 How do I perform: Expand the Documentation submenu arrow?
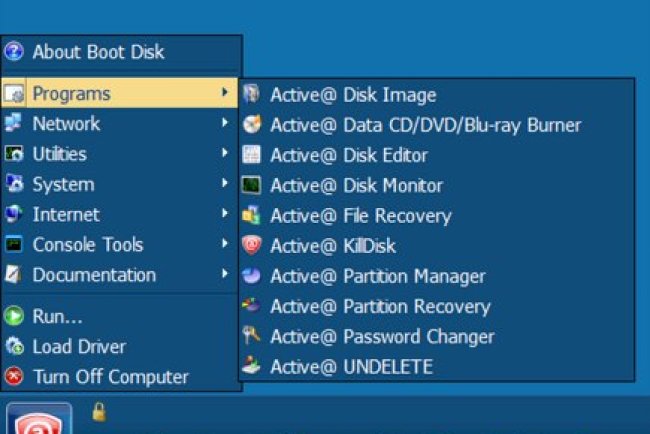pyautogui.click(x=225, y=274)
